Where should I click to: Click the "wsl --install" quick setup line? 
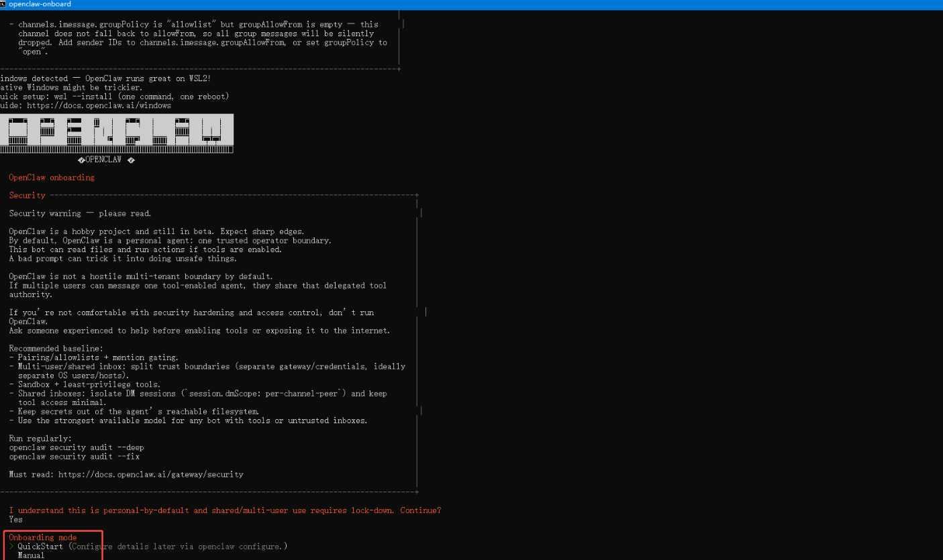[115, 97]
